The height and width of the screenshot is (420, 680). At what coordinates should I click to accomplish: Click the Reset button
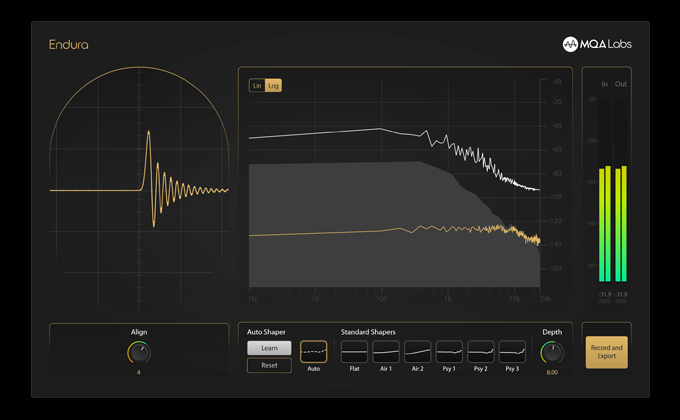click(269, 365)
